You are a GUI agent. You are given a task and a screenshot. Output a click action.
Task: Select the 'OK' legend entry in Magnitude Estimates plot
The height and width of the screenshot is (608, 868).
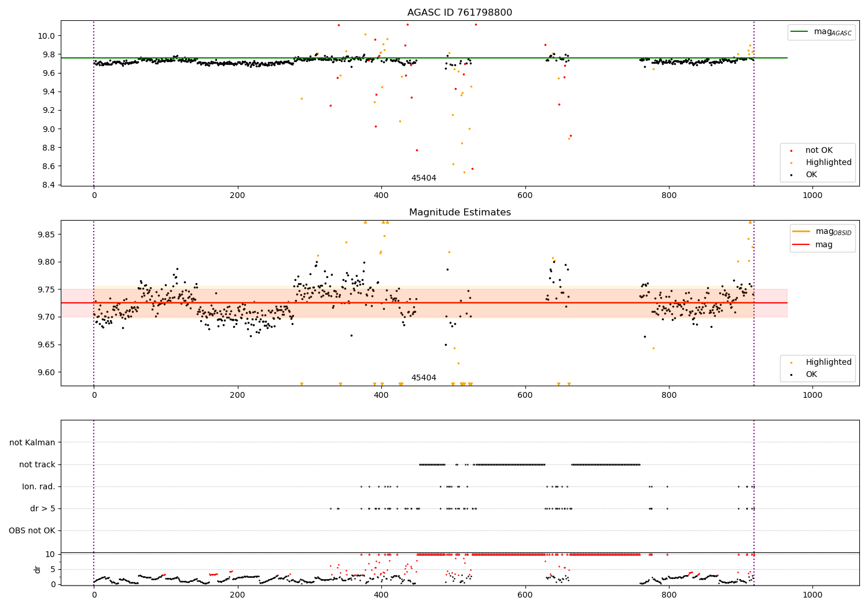811,375
